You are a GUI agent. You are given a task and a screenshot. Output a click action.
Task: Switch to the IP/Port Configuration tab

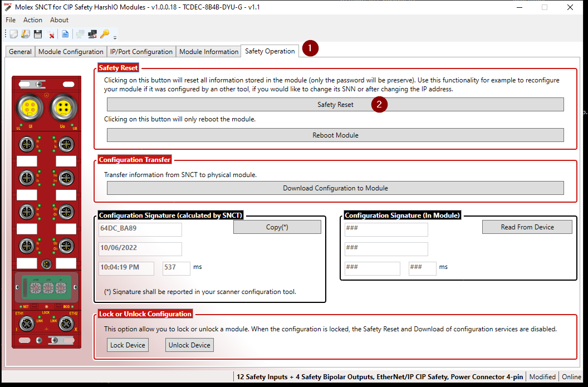click(x=141, y=52)
